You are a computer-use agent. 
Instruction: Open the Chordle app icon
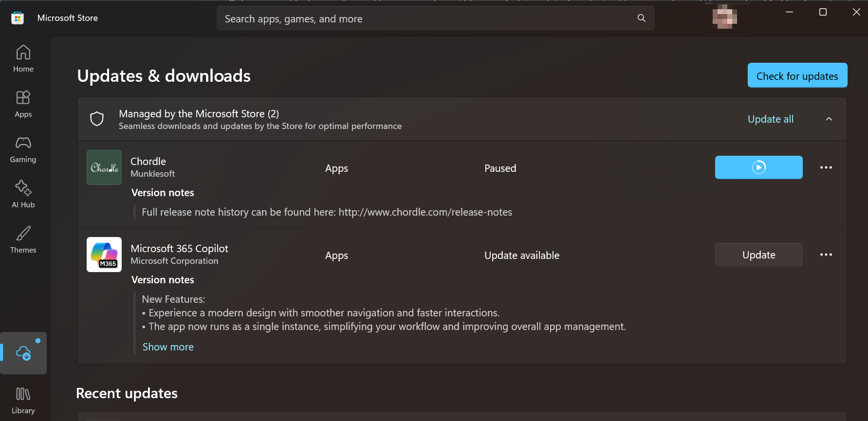point(104,167)
